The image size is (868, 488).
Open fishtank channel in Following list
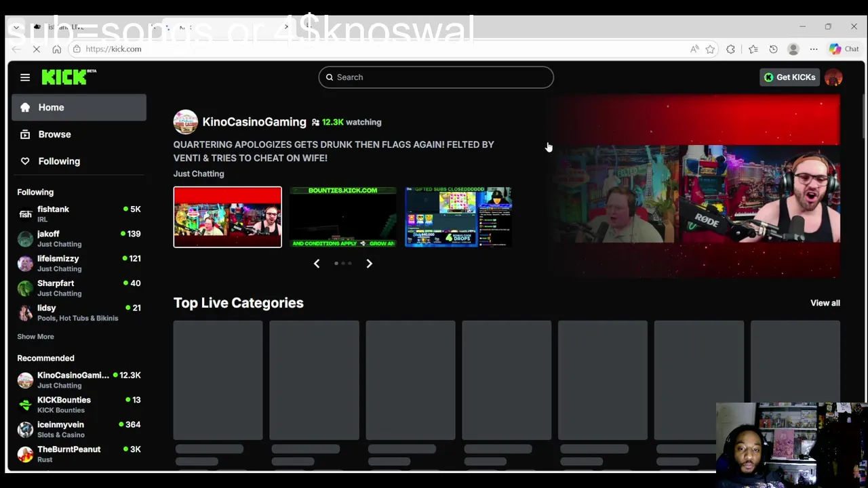79,214
